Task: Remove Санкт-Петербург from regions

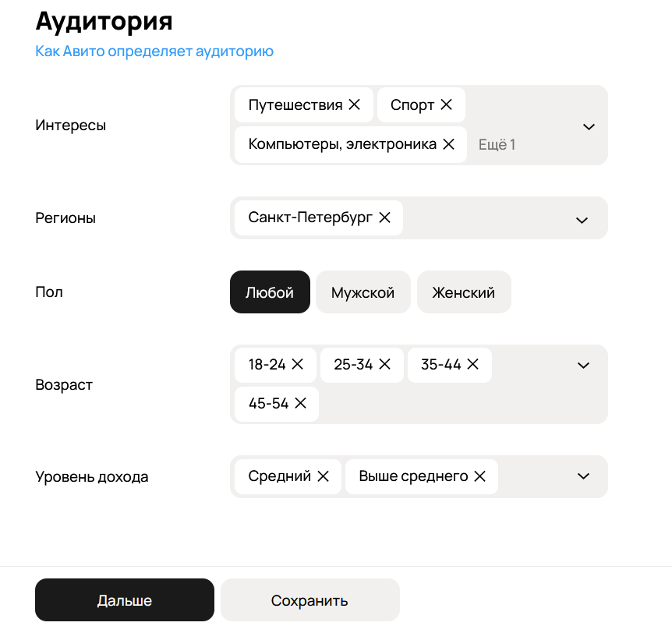Action: (x=384, y=217)
